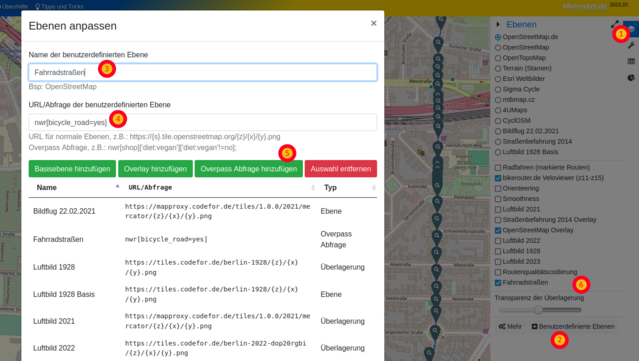Select 4UMaps base layer
The image size is (639, 361).
pos(498,110)
